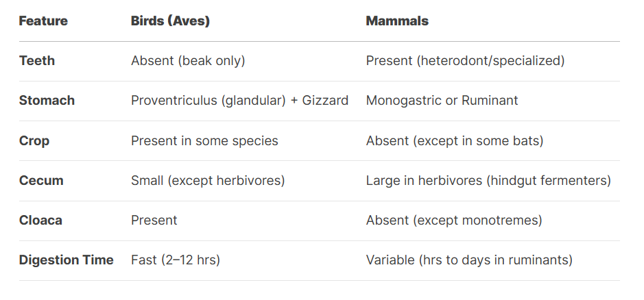This screenshot has width=644, height=300.
Task: Click the 'Absent (beak only)' cell
Action: (188, 61)
